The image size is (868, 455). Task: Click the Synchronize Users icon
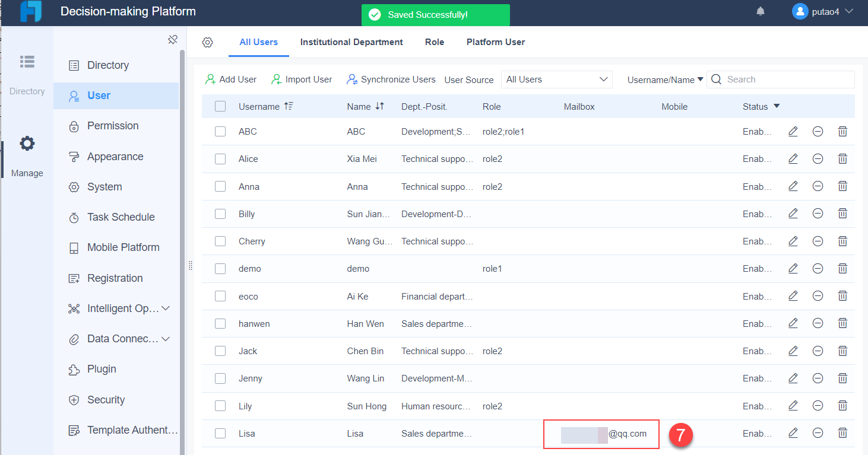coord(353,79)
